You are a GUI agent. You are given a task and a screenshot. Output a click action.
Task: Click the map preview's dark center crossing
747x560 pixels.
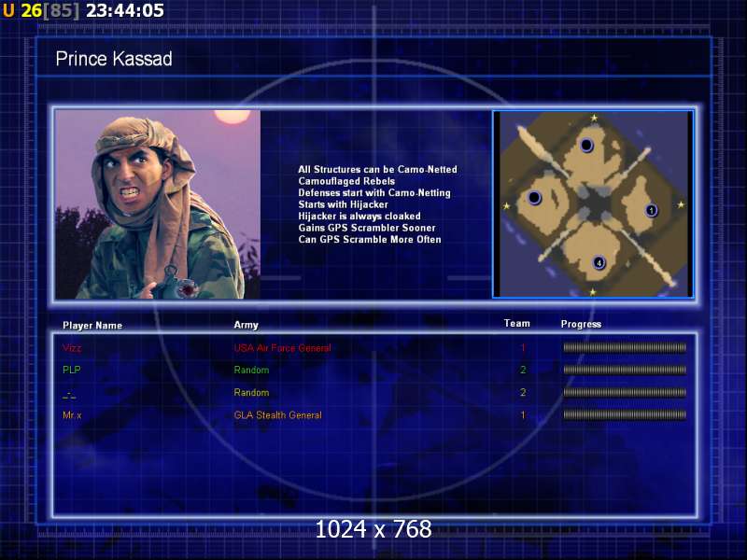pos(594,203)
